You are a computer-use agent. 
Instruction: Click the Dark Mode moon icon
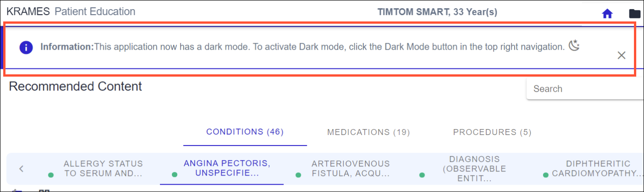[574, 46]
